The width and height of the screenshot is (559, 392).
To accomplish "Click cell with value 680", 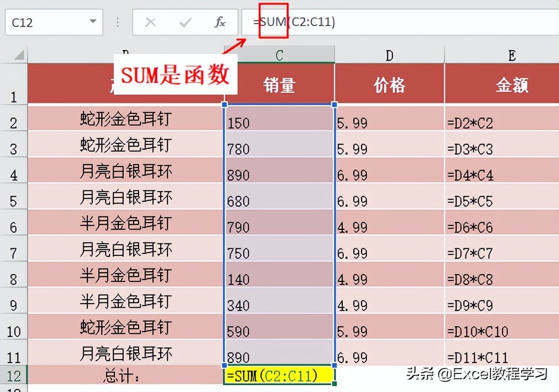I will (x=279, y=196).
